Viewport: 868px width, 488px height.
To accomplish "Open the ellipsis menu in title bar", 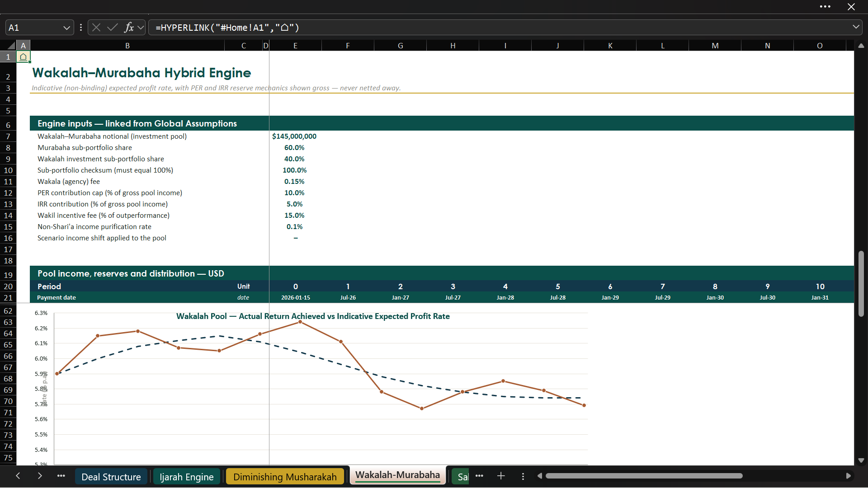I will click(825, 7).
